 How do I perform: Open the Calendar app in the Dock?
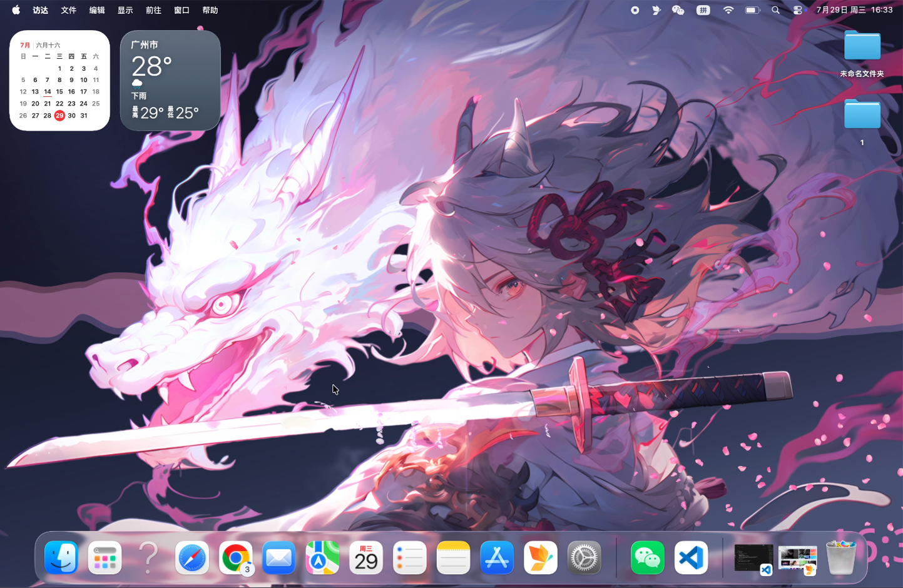click(x=366, y=557)
